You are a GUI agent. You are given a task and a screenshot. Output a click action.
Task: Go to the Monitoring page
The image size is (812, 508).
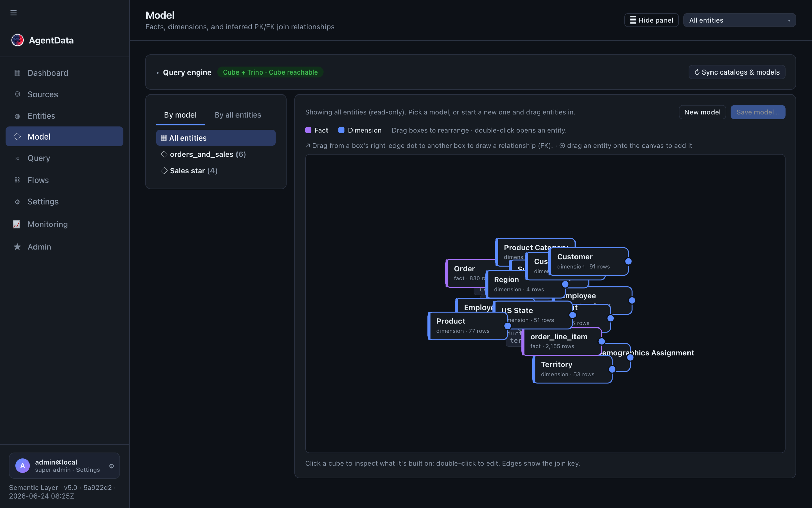pos(65,224)
